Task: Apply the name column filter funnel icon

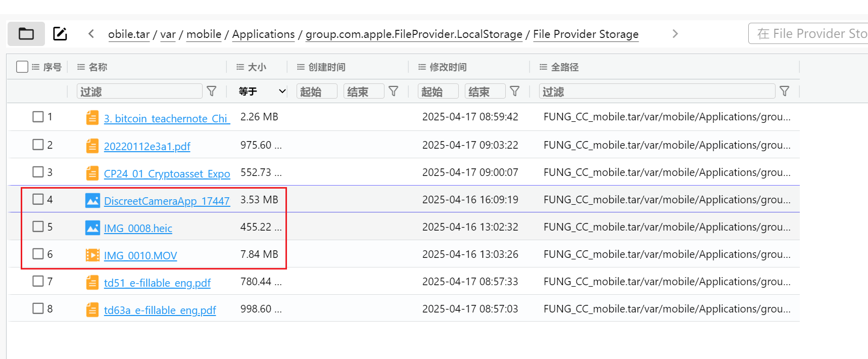Action: tap(212, 91)
